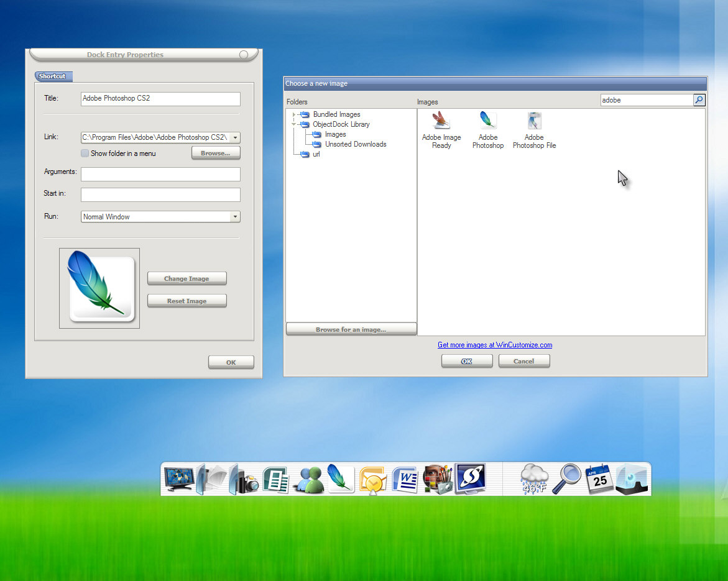Viewport: 728px width, 581px height.
Task: Click the Arguments input field
Action: [x=160, y=174]
